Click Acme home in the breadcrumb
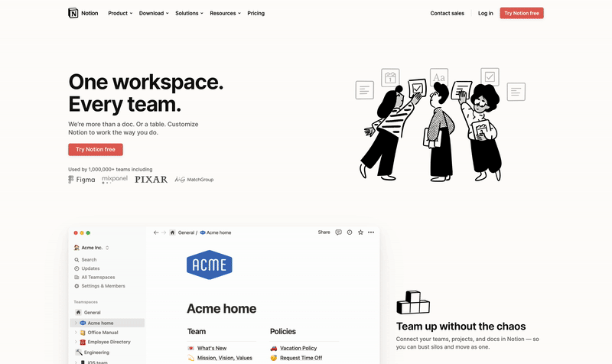 216,232
